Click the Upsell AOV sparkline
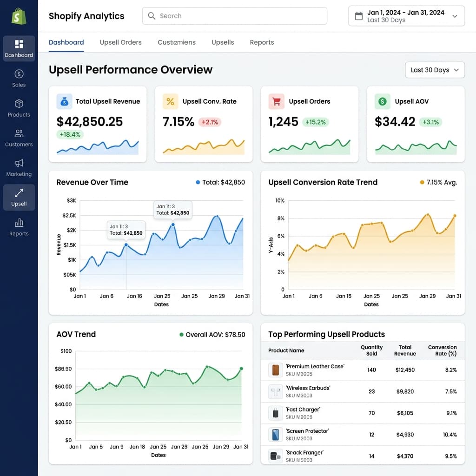 click(x=416, y=147)
